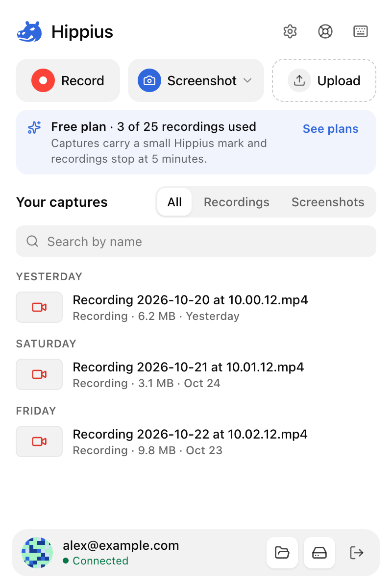Open the See plans link
Viewport: 392px width, 588px height.
coord(331,129)
